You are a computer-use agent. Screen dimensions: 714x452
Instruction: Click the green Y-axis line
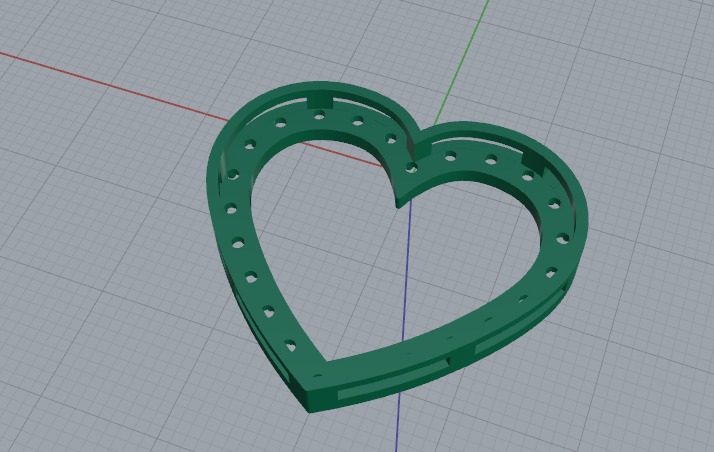[x=461, y=62]
